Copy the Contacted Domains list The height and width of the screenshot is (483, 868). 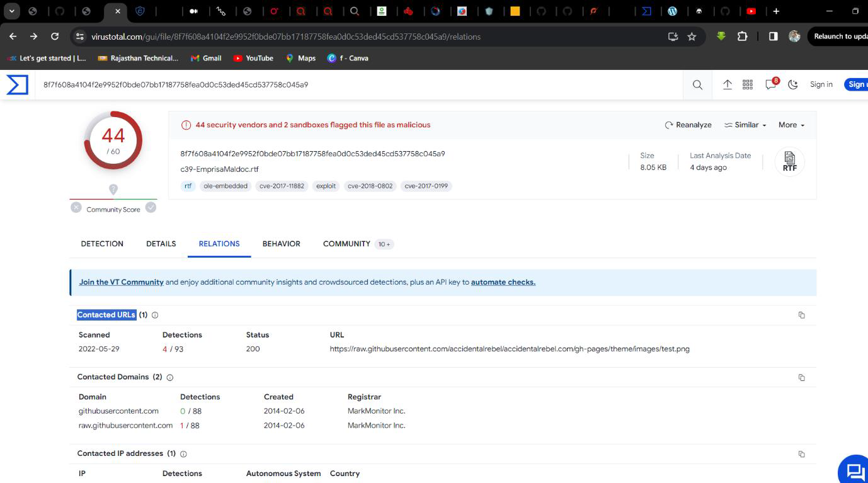[801, 377]
